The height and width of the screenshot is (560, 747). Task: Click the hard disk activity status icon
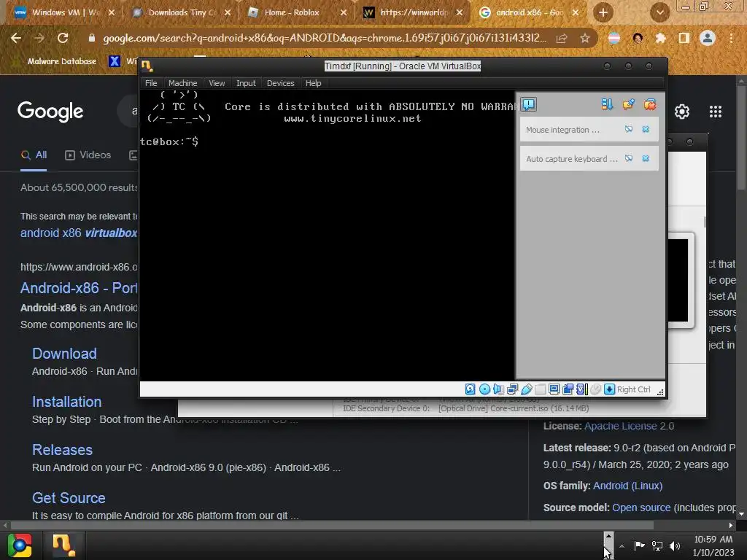(x=471, y=389)
